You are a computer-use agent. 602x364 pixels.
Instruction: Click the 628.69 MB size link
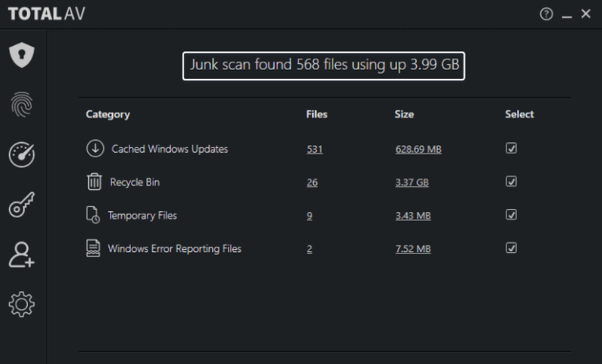(x=418, y=150)
